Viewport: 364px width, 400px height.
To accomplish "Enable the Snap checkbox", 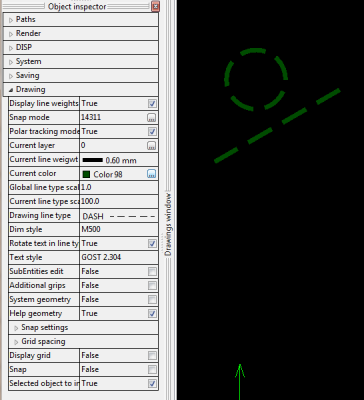I will click(x=152, y=370).
